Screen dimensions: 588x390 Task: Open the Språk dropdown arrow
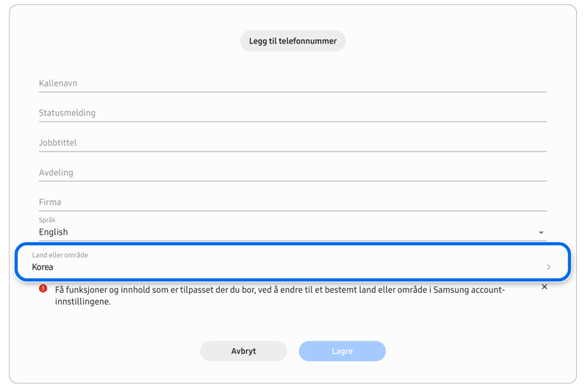pos(541,233)
